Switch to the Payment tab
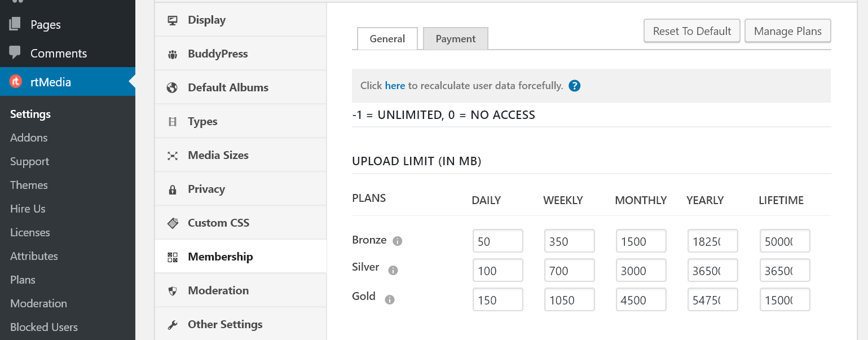 point(455,38)
